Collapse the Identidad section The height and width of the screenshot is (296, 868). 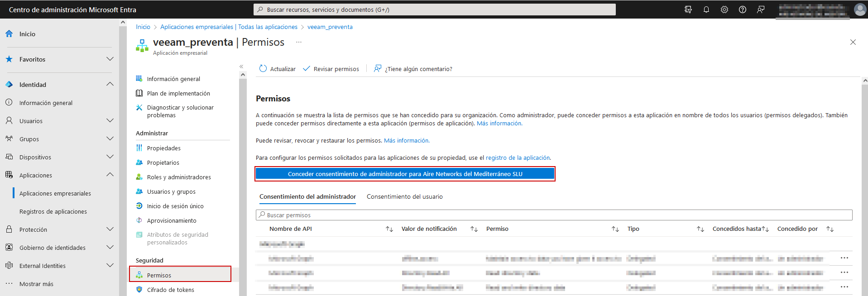tap(110, 85)
